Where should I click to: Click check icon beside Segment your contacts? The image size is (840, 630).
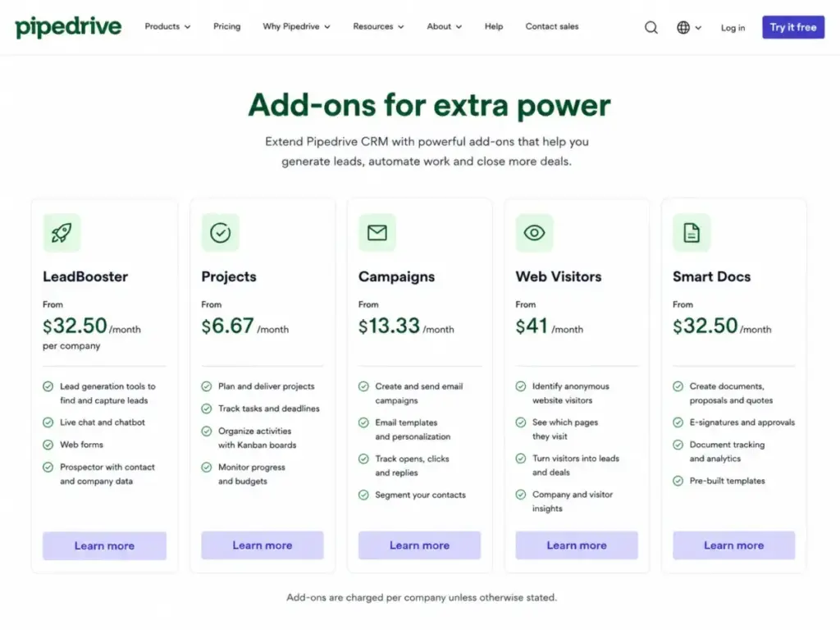(x=363, y=495)
